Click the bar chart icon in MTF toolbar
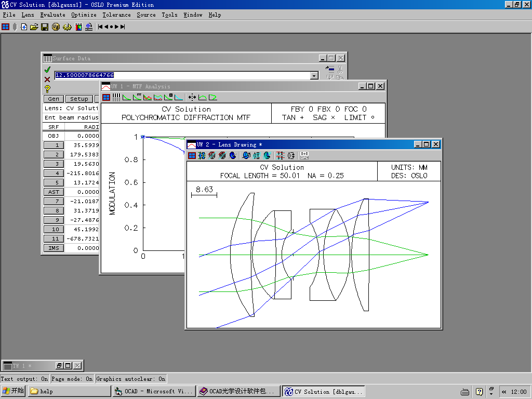 [x=116, y=97]
